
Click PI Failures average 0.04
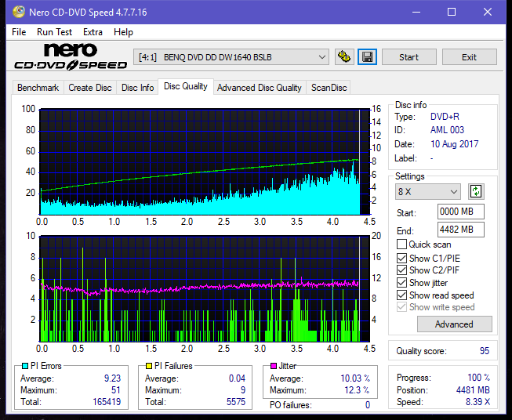click(237, 378)
